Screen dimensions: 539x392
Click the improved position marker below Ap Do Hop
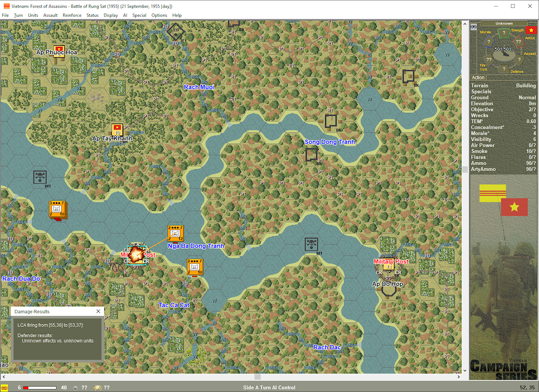(389, 290)
